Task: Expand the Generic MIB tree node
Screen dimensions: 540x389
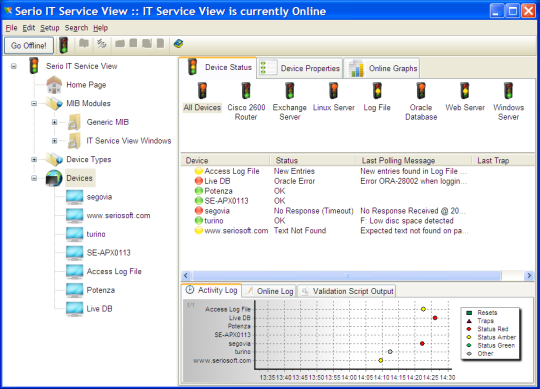Action: 54,122
